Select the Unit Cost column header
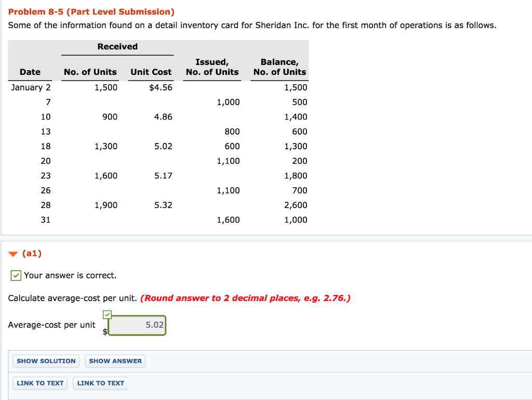This screenshot has height=400, width=532. (x=151, y=72)
